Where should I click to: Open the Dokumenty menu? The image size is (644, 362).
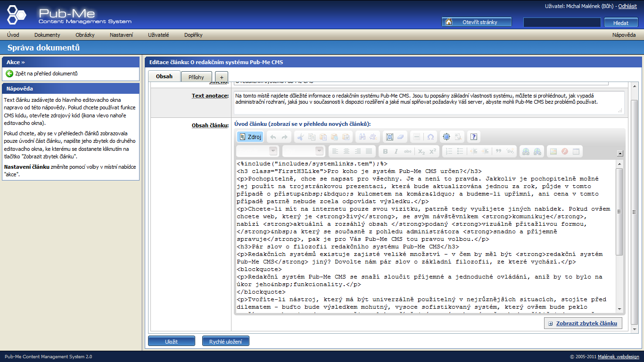point(47,35)
